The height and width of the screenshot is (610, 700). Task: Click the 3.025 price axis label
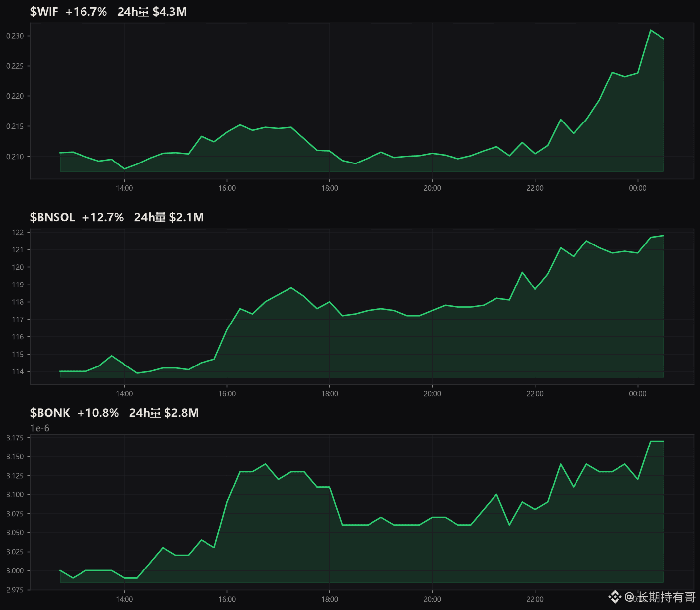pos(15,552)
